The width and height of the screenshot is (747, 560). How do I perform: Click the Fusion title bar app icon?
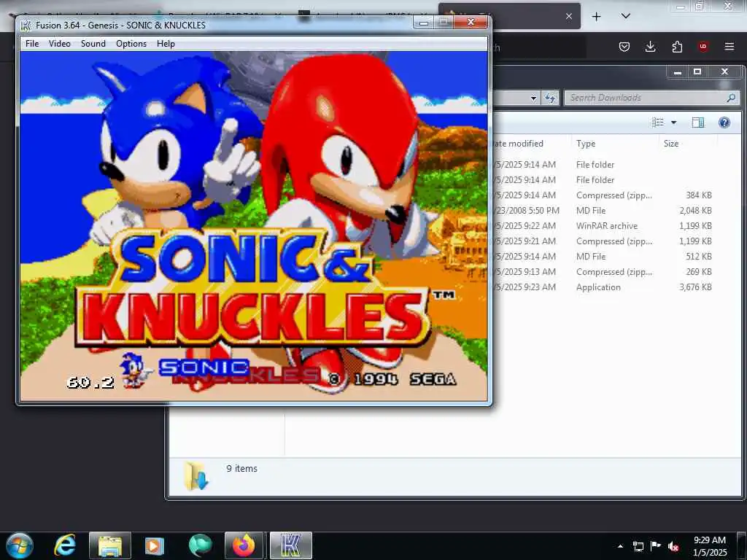26,25
